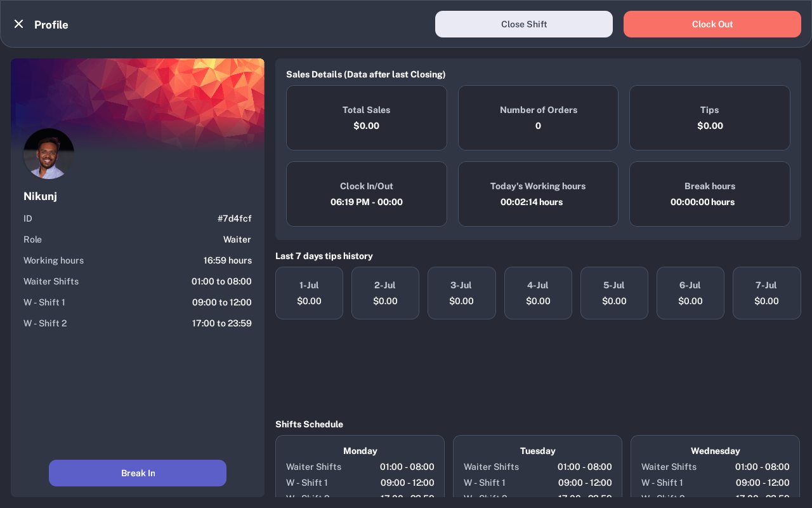Open the 4-Jul tips card
This screenshot has height=508, width=812.
538,293
